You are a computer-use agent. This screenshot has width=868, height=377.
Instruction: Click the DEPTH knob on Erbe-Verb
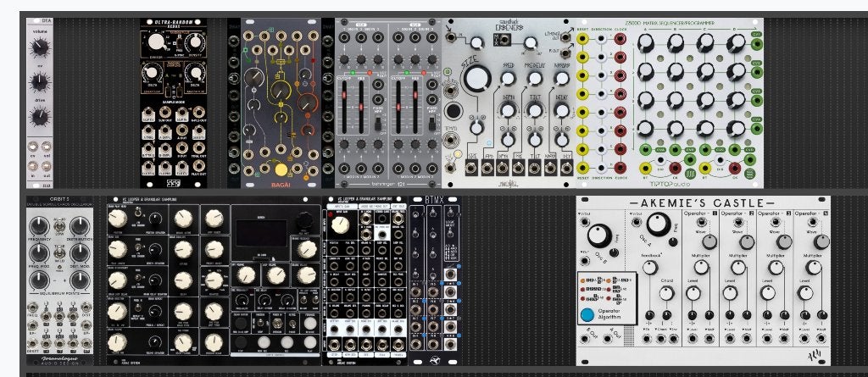[x=508, y=110]
